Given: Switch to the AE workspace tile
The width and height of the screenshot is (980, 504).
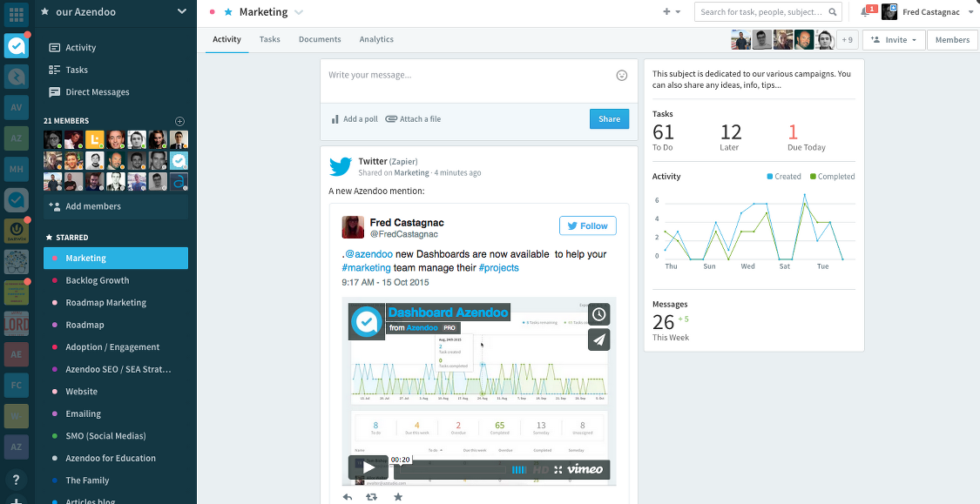Looking at the screenshot, I should point(17,354).
